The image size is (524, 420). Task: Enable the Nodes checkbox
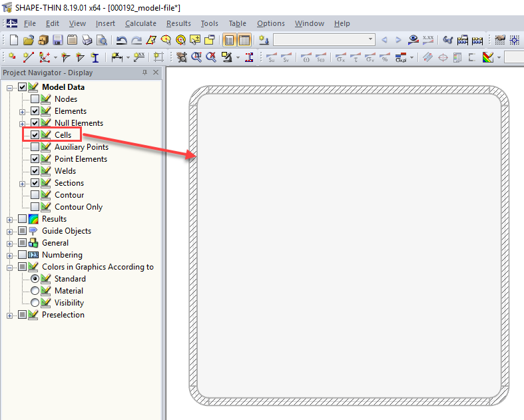pyautogui.click(x=35, y=99)
